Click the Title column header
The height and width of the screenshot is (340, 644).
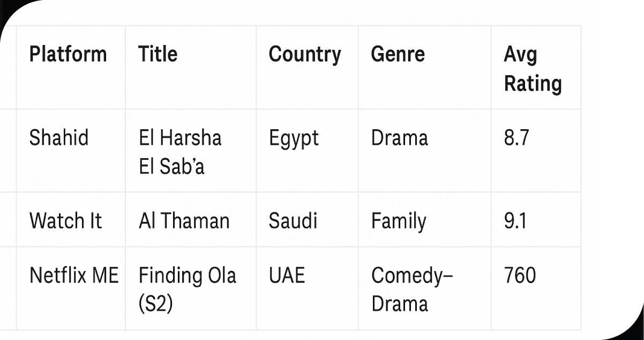pos(158,54)
